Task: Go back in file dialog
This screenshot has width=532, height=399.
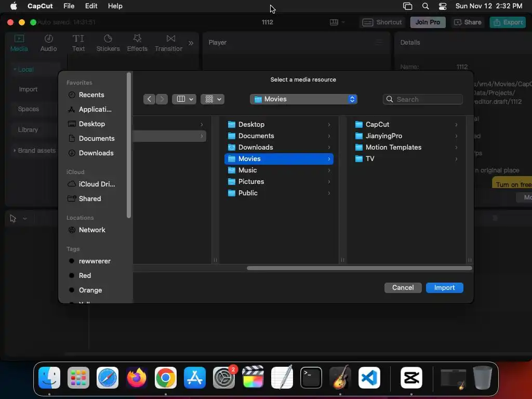Action: [149, 99]
